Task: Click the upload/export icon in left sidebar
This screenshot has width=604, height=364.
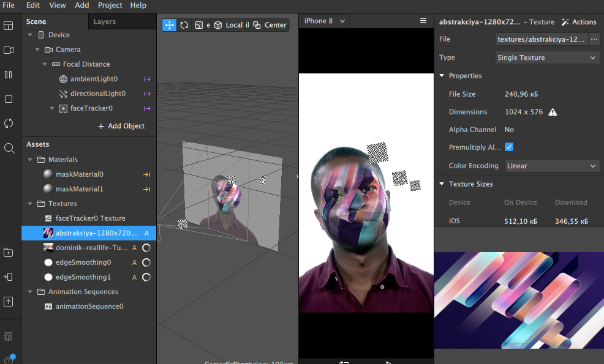Action: coord(9,302)
